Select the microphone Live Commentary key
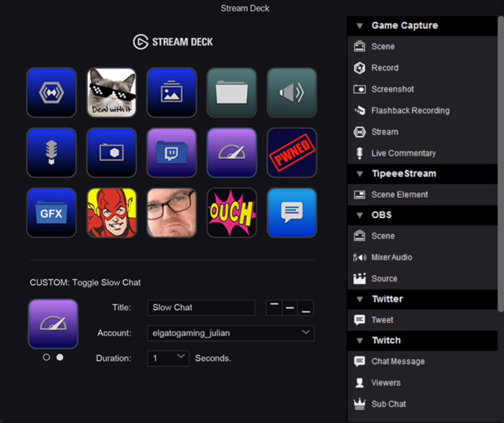504x423 pixels. click(x=52, y=153)
